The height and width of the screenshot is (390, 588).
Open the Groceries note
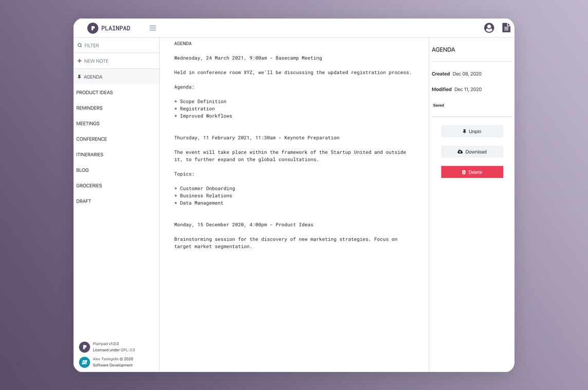pyautogui.click(x=89, y=186)
